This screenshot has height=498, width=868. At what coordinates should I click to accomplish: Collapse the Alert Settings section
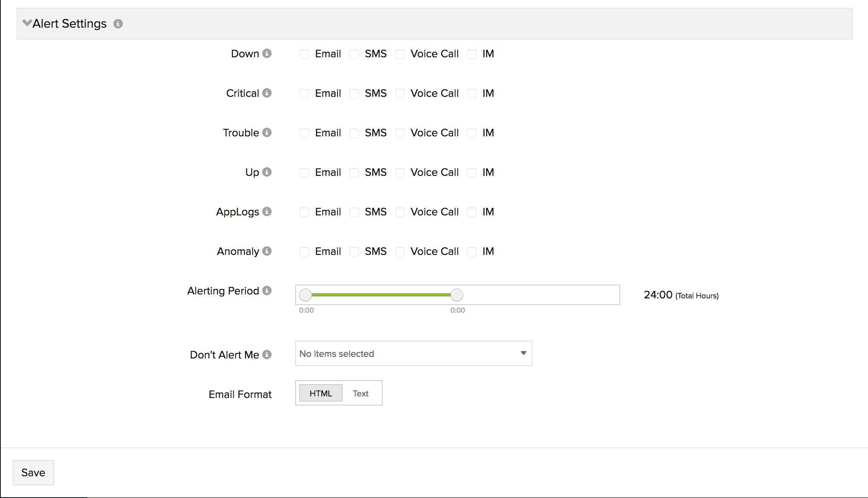point(26,23)
